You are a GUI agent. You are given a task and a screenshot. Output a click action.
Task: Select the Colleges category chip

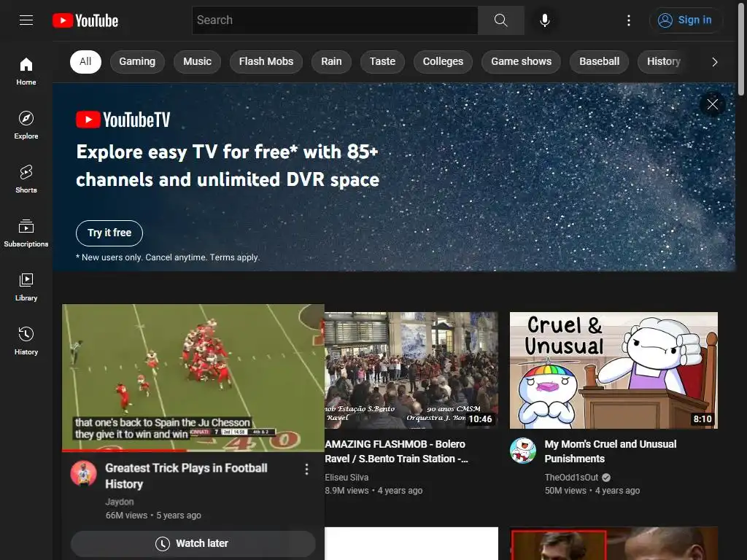443,61
